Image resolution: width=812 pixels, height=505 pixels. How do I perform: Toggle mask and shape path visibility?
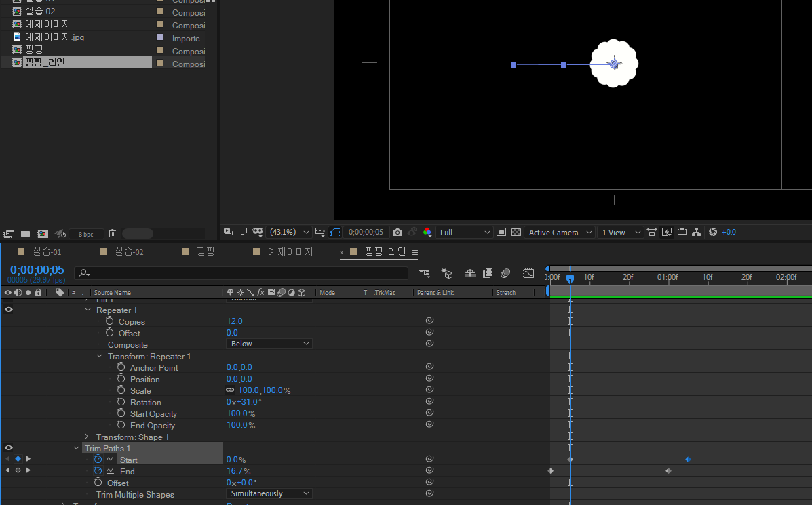335,233
